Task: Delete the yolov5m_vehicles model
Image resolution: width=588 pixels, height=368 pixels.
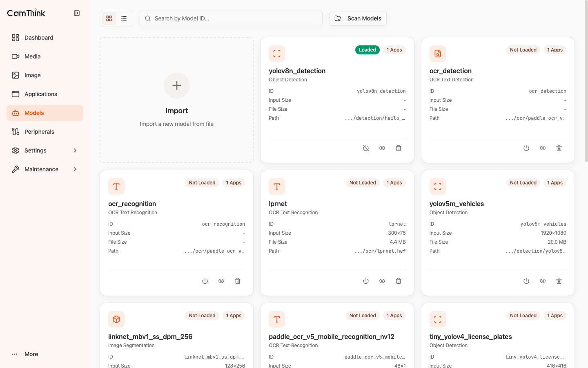Action: 559,281
